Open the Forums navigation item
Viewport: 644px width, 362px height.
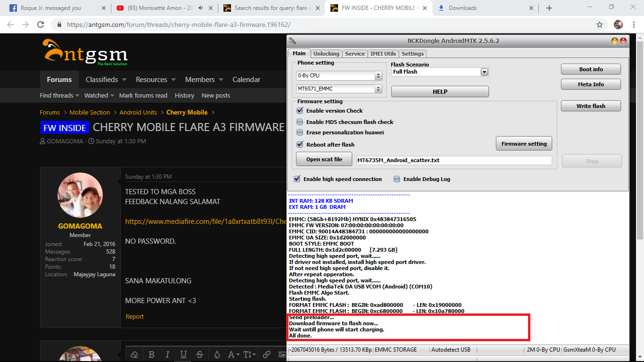[x=59, y=80]
